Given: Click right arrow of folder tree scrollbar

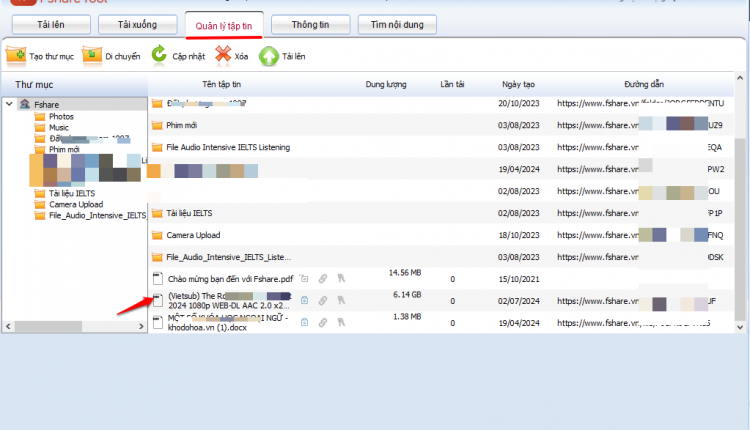Looking at the screenshot, I should click(x=141, y=326).
